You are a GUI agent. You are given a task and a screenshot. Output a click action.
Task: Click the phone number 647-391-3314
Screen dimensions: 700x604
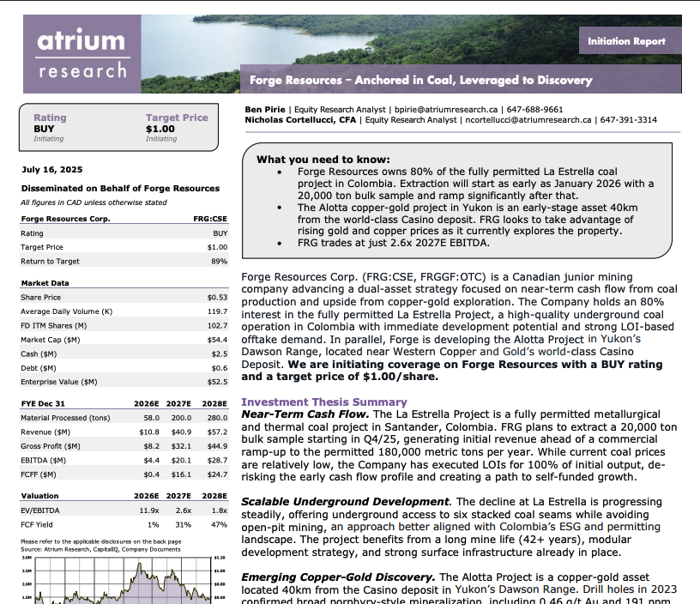tap(629, 119)
